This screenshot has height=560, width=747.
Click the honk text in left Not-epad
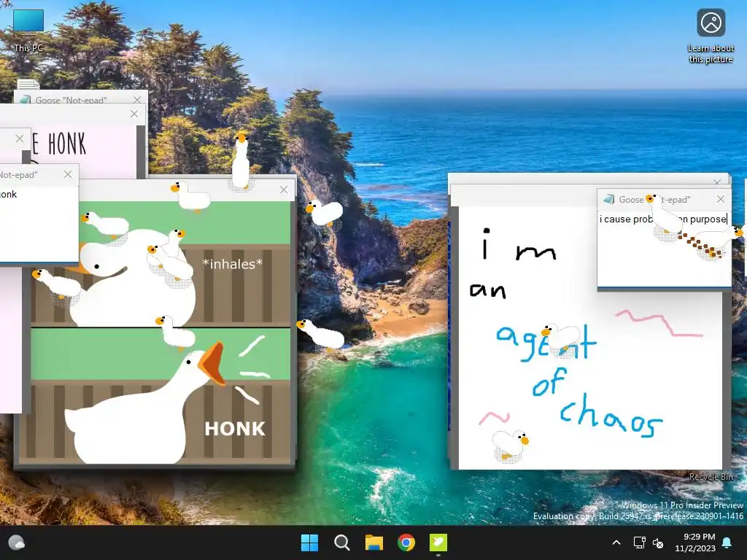[8, 194]
